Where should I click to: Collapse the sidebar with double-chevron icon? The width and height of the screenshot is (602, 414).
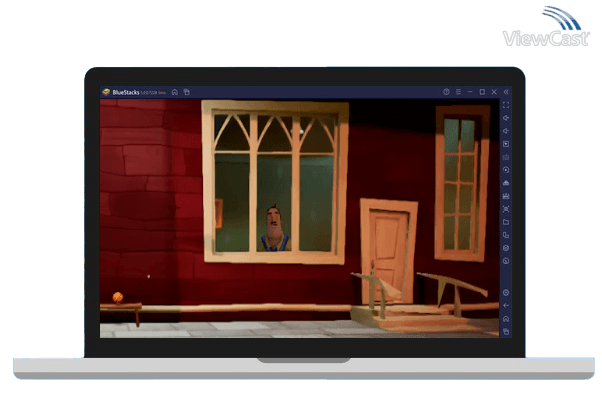click(x=506, y=92)
